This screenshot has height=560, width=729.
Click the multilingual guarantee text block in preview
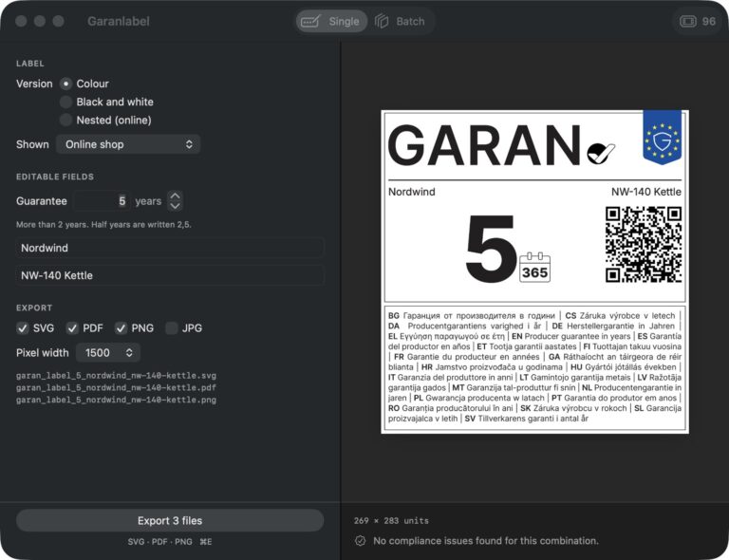click(x=534, y=367)
